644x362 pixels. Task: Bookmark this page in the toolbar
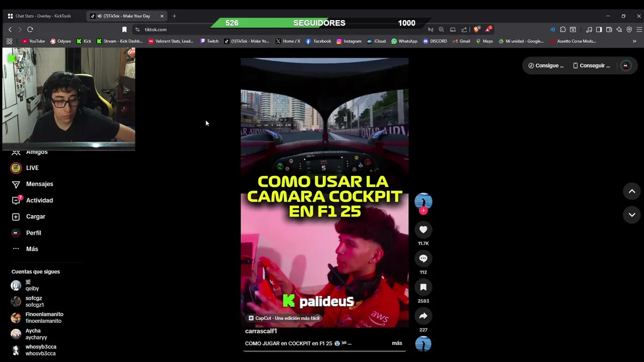coord(124,30)
